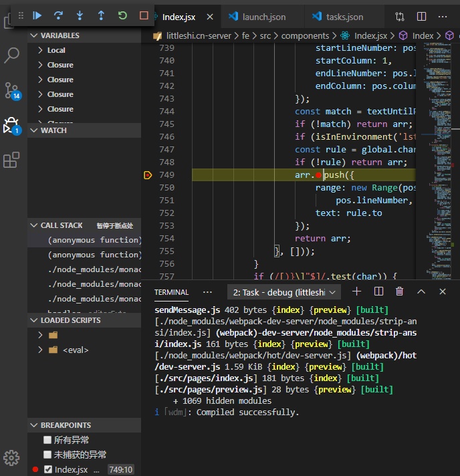Image resolution: width=460 pixels, height=476 pixels.
Task: Kill the terminal with trash icon
Action: tap(400, 291)
